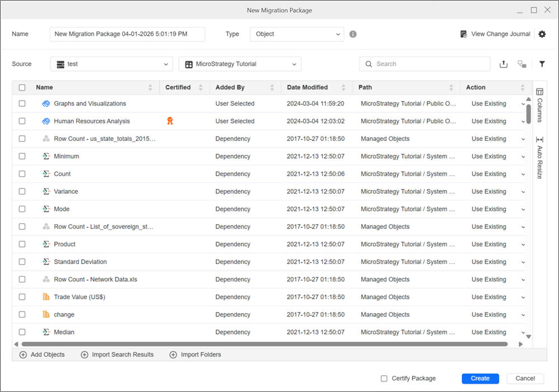Check the box for the Minimum row

pyautogui.click(x=22, y=157)
